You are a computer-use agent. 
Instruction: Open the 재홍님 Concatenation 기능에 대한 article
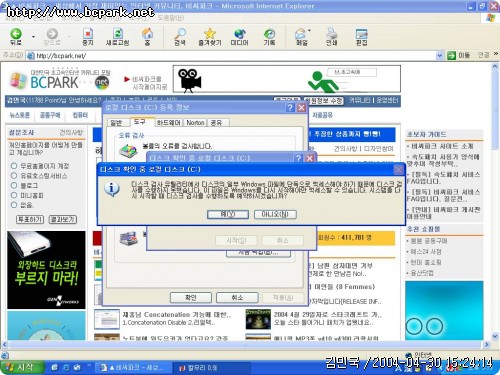tap(177, 315)
